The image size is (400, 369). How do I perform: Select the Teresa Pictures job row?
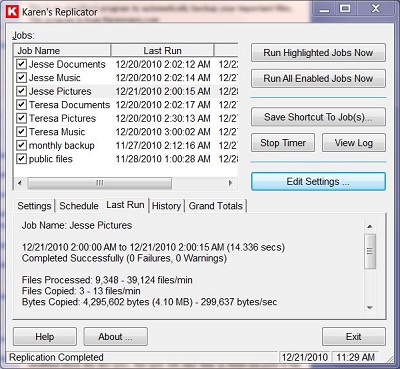pos(126,118)
